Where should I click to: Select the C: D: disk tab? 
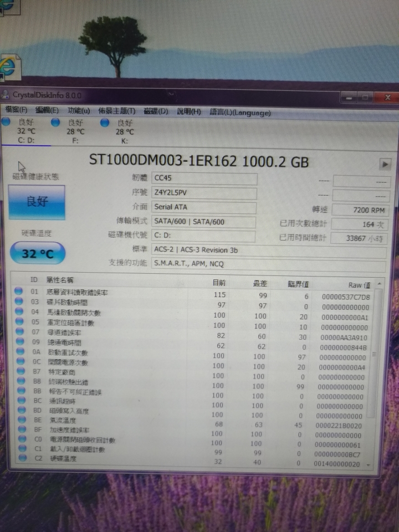[x=26, y=131]
